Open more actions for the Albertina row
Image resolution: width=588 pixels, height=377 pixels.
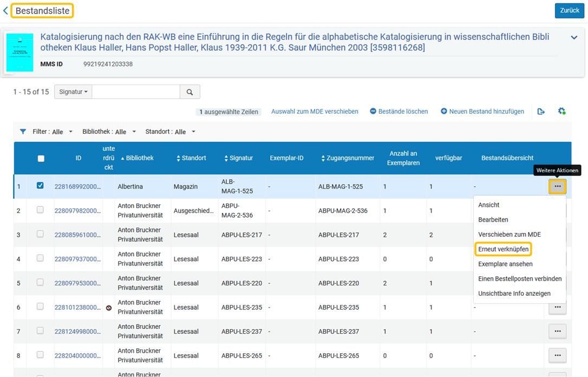557,186
